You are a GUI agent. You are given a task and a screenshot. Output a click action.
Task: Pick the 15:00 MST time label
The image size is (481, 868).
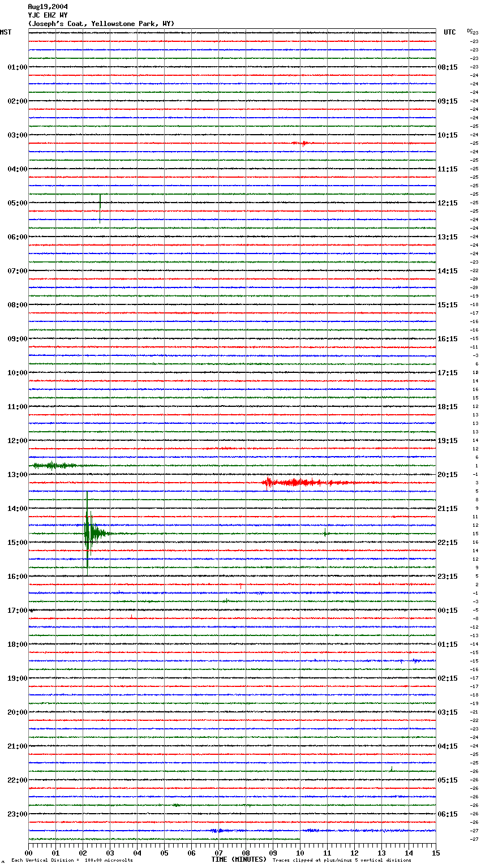pyautogui.click(x=18, y=543)
